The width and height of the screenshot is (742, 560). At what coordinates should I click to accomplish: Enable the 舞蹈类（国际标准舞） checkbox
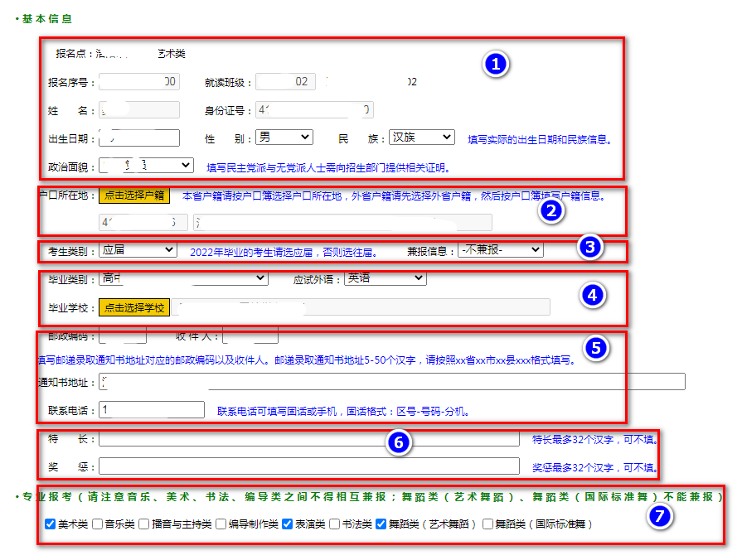click(x=488, y=524)
